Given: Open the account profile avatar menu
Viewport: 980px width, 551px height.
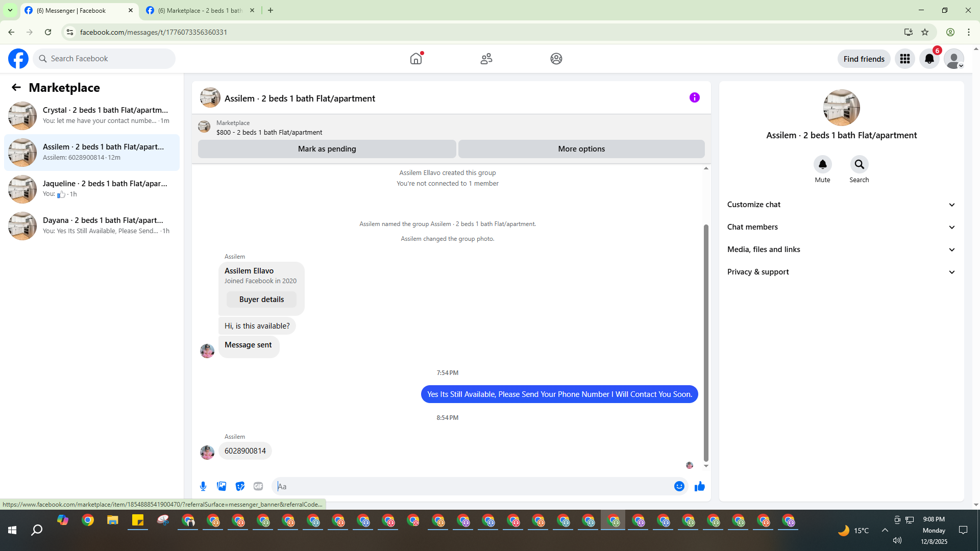Looking at the screenshot, I should (954, 59).
